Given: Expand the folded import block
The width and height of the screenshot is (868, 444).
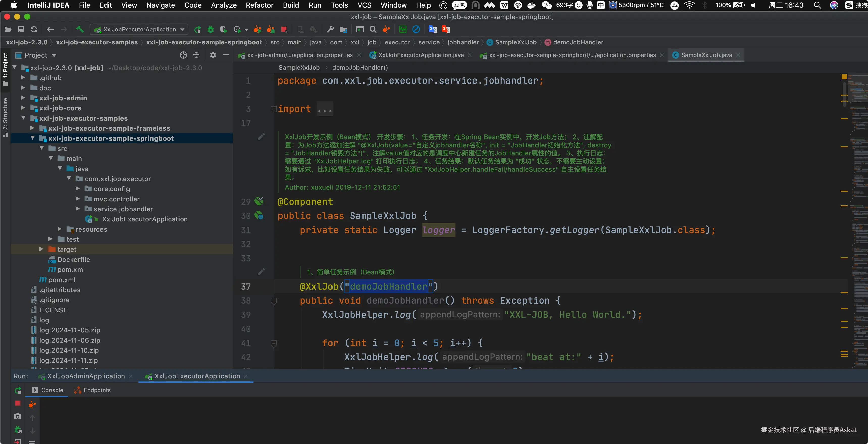Looking at the screenshot, I should (x=274, y=109).
